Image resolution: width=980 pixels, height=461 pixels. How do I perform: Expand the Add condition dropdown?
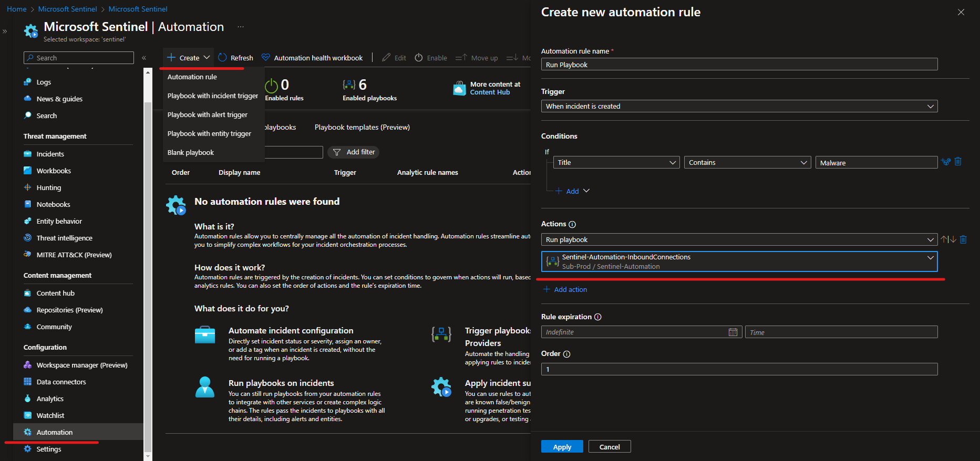pos(573,191)
